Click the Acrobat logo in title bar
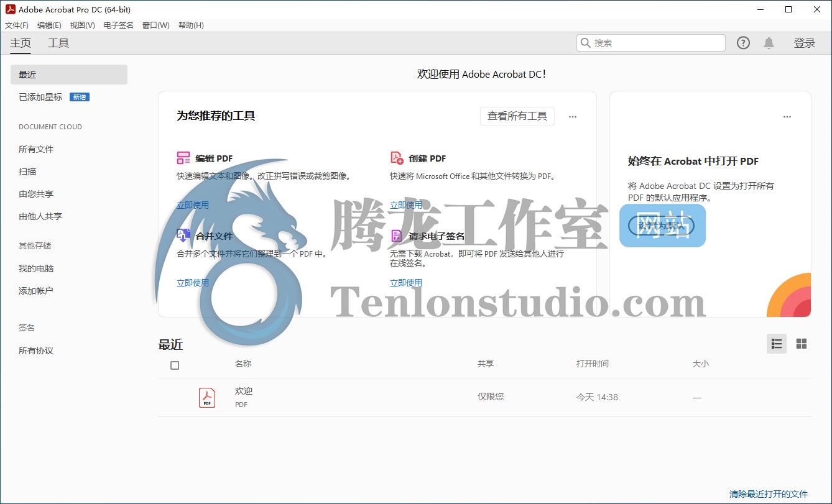832x504 pixels. coord(10,9)
